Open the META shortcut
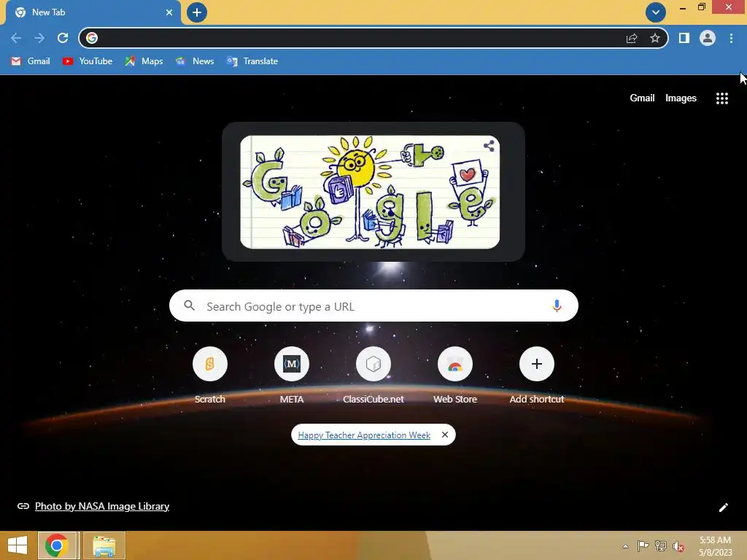Image resolution: width=747 pixels, height=560 pixels. point(292,376)
